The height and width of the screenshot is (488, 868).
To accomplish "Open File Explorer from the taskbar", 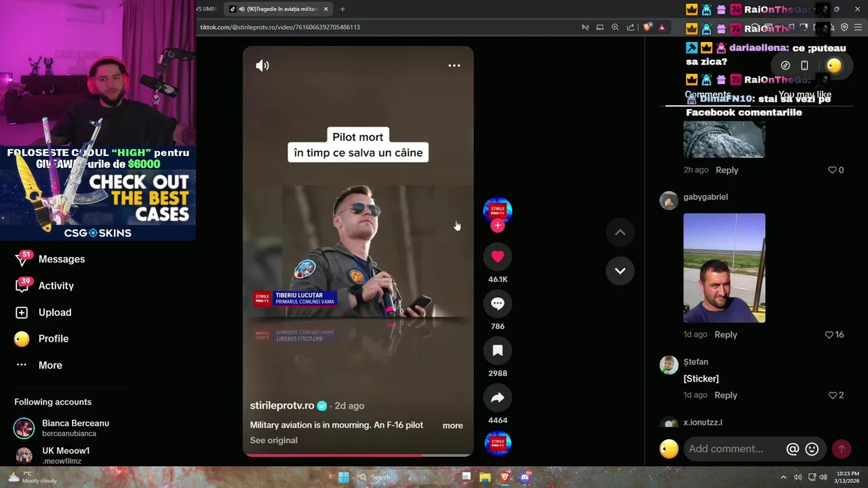I will (x=485, y=477).
